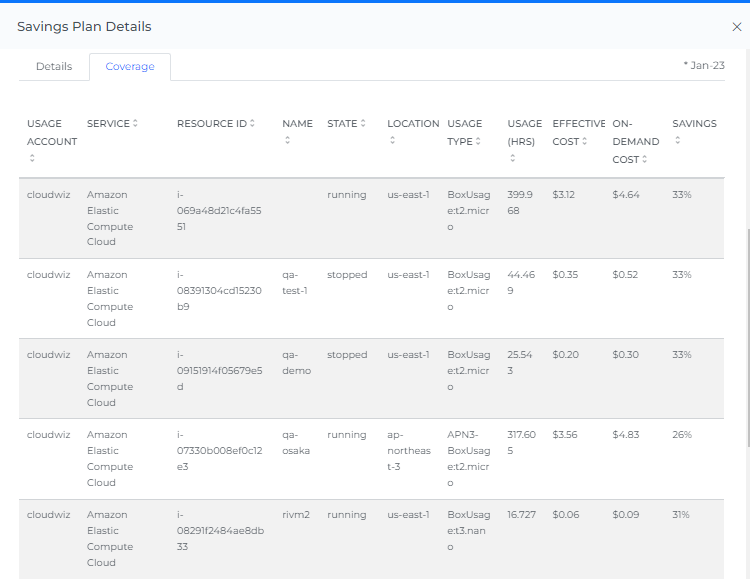Click resource ID i-069a48d21c4fa5551

click(205, 211)
